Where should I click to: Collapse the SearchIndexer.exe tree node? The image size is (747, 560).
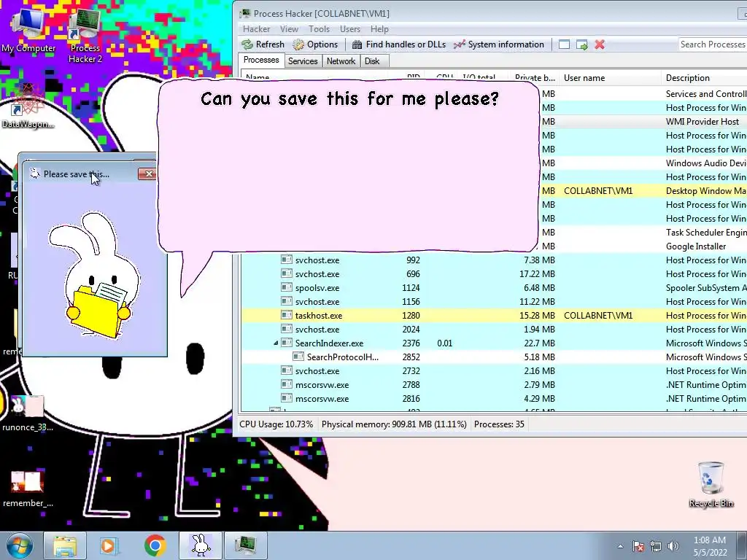point(275,343)
